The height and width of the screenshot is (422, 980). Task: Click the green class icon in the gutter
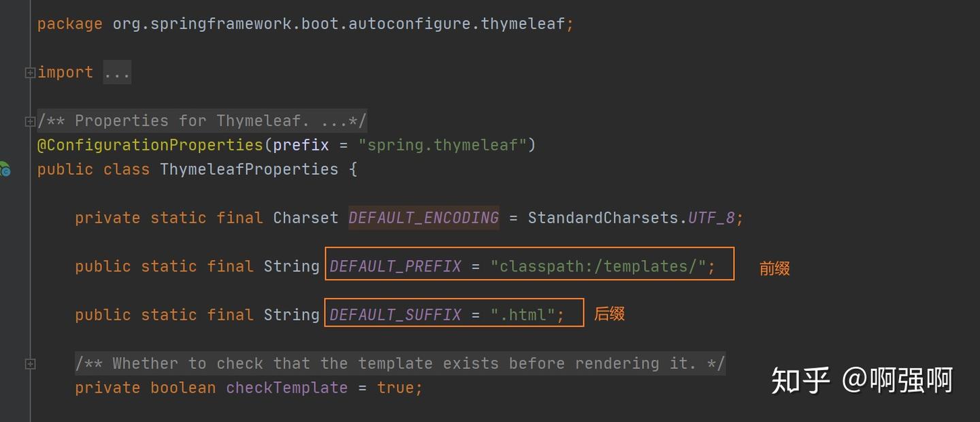click(5, 170)
